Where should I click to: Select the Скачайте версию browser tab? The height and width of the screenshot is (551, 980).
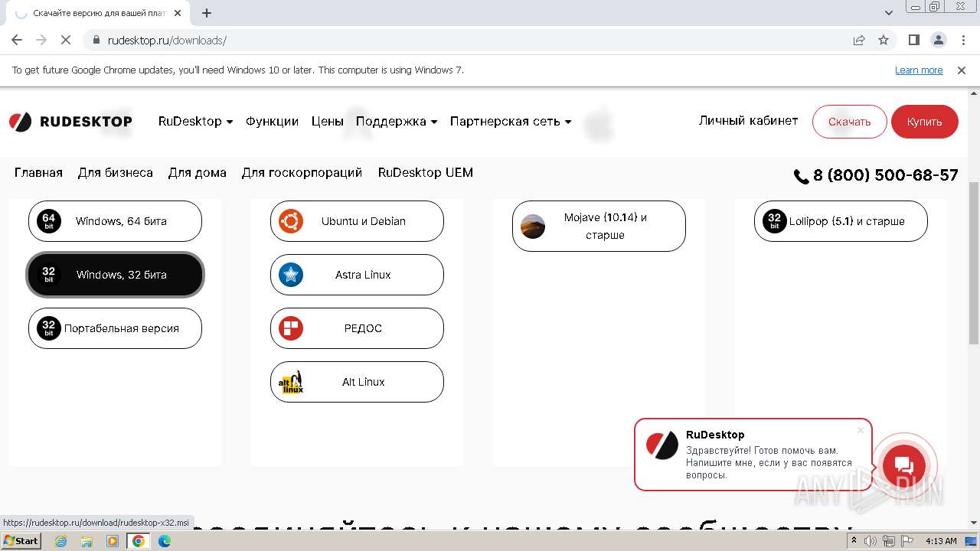[x=99, y=13]
